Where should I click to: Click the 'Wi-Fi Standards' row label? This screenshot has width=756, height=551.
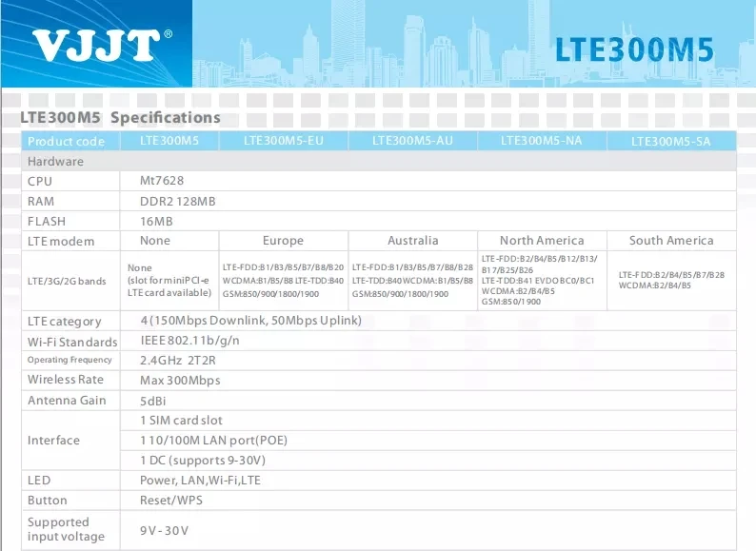pos(72,342)
